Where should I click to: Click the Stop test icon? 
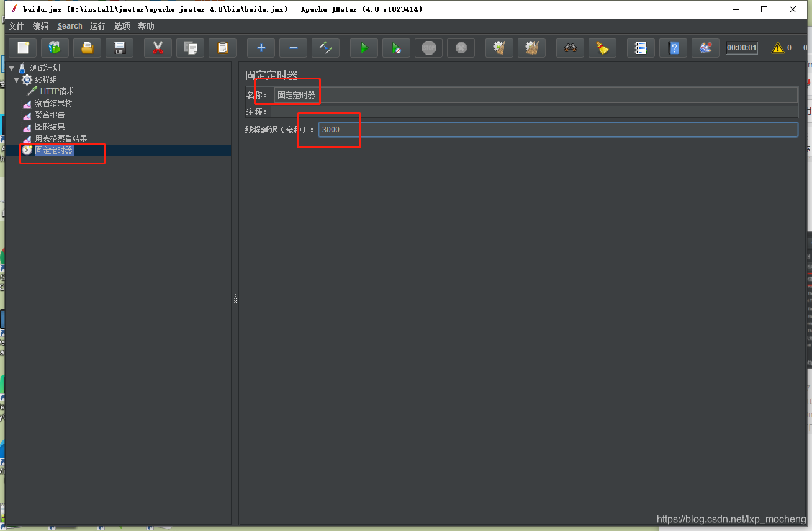[x=428, y=48]
